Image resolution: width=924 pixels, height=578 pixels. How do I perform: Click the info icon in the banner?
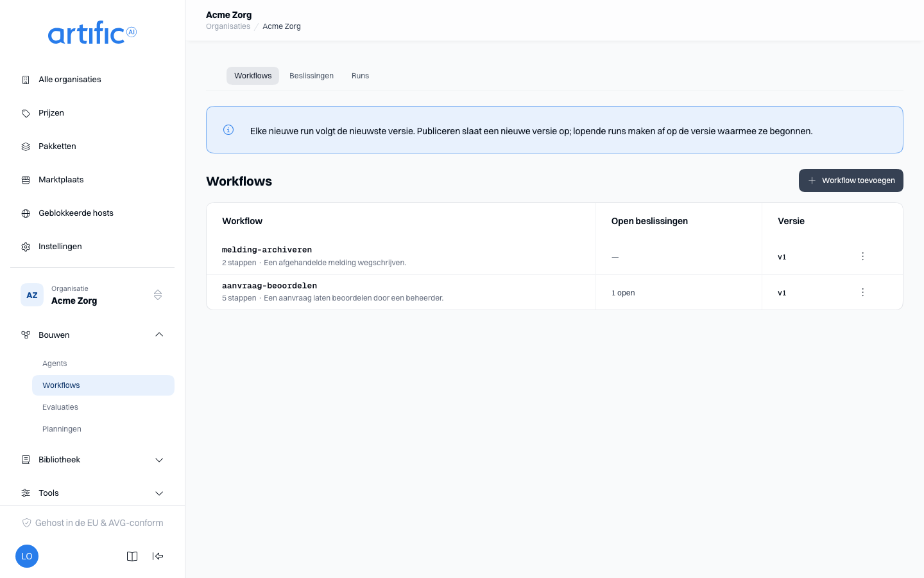(228, 130)
